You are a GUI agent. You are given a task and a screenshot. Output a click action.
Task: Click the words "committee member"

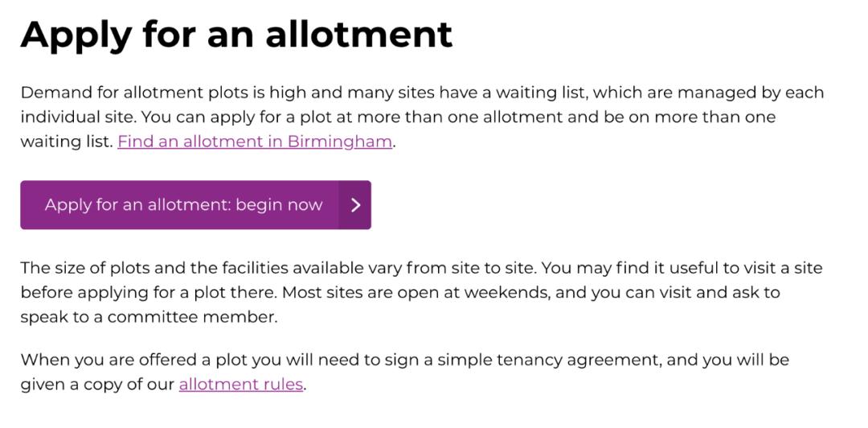[191, 317]
